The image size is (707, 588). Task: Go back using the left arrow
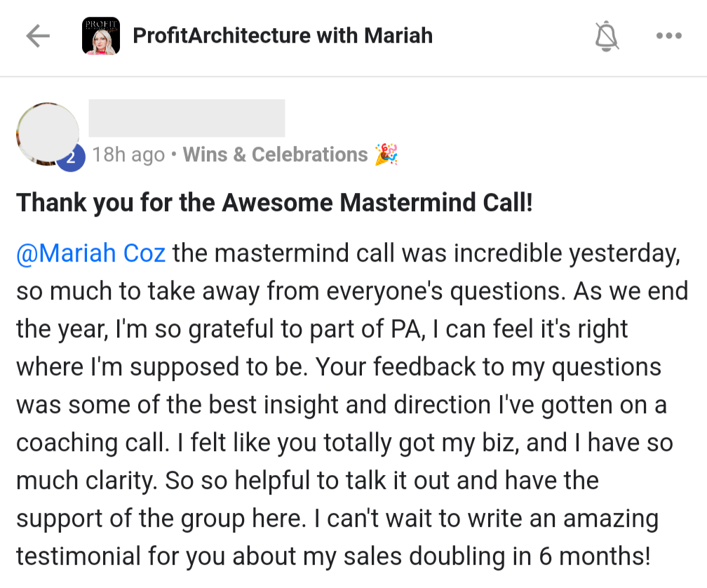pyautogui.click(x=38, y=36)
